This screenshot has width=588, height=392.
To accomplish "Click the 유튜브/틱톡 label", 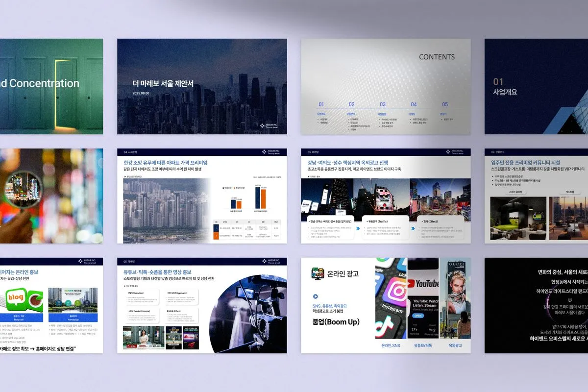I will click(x=423, y=345).
